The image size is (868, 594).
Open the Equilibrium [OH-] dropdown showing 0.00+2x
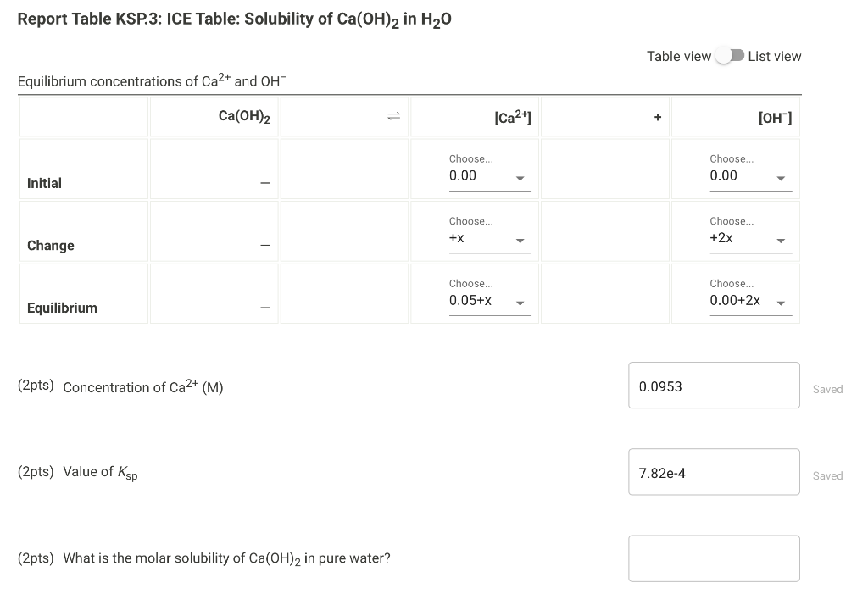[749, 300]
